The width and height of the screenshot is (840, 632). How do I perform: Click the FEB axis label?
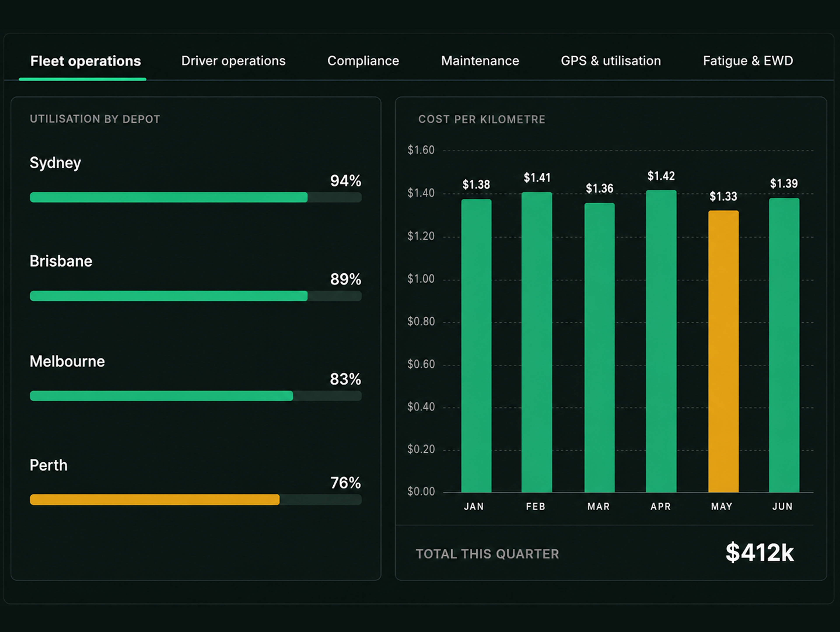pos(535,506)
